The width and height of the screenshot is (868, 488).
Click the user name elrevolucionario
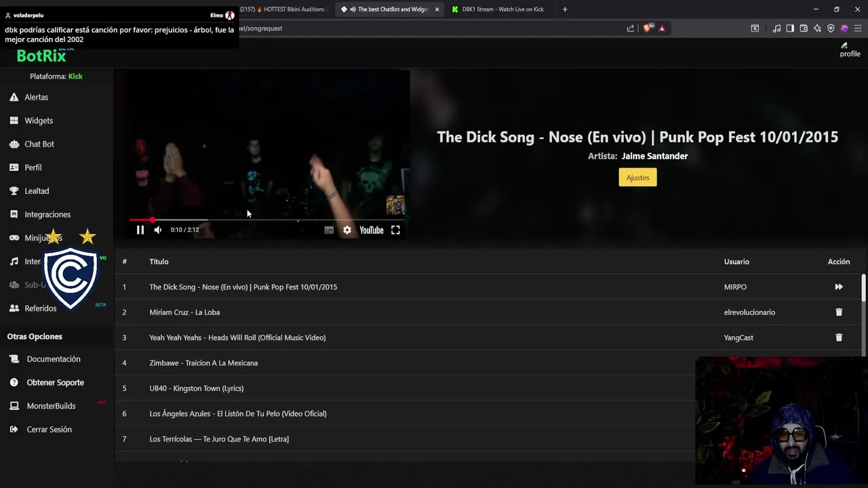coord(749,312)
